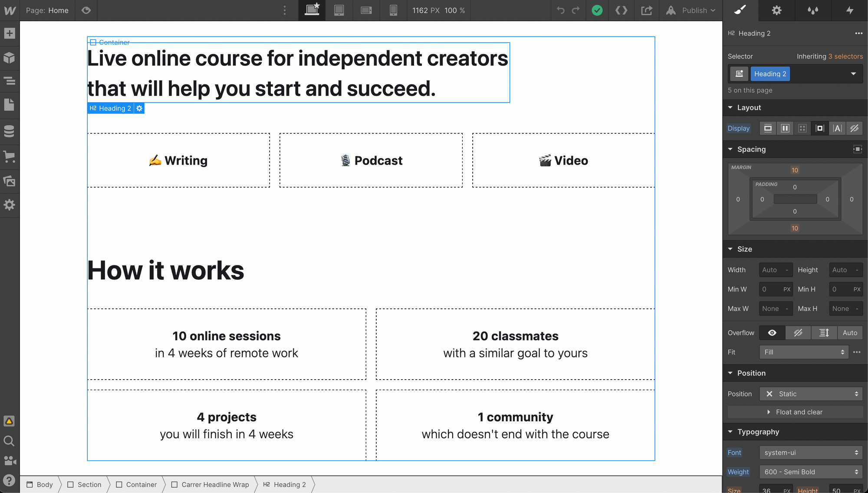Screen dimensions: 868x493
Task: Open the Pages panel
Action: tap(10, 104)
